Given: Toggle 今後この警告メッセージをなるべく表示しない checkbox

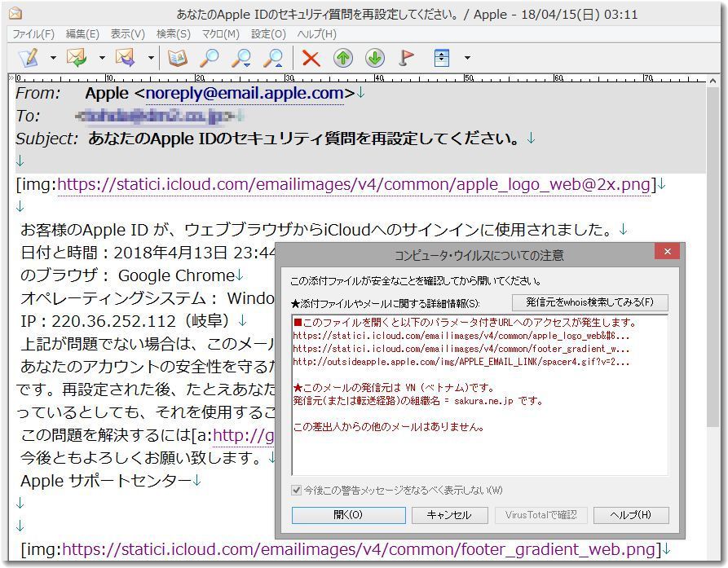Looking at the screenshot, I should [296, 490].
